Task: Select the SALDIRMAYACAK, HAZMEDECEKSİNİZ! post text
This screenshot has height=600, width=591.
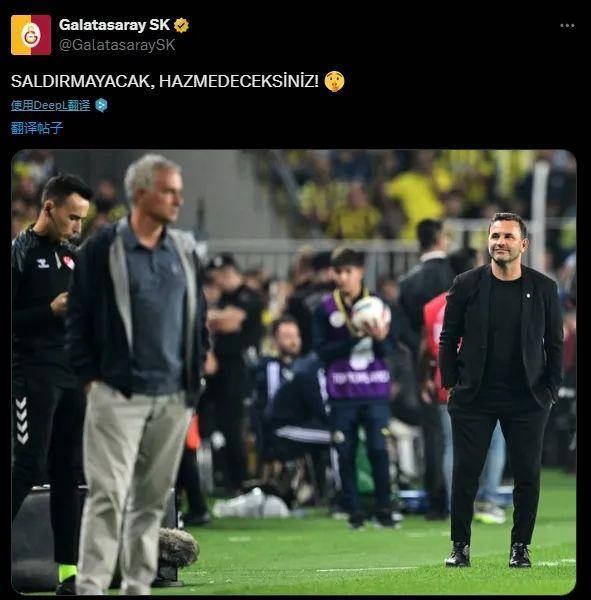Action: click(165, 81)
